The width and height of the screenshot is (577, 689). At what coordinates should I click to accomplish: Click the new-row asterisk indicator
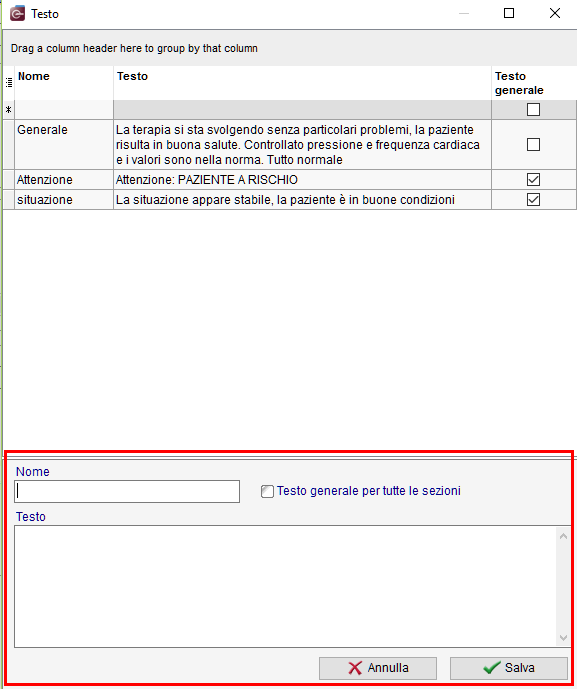click(x=8, y=110)
